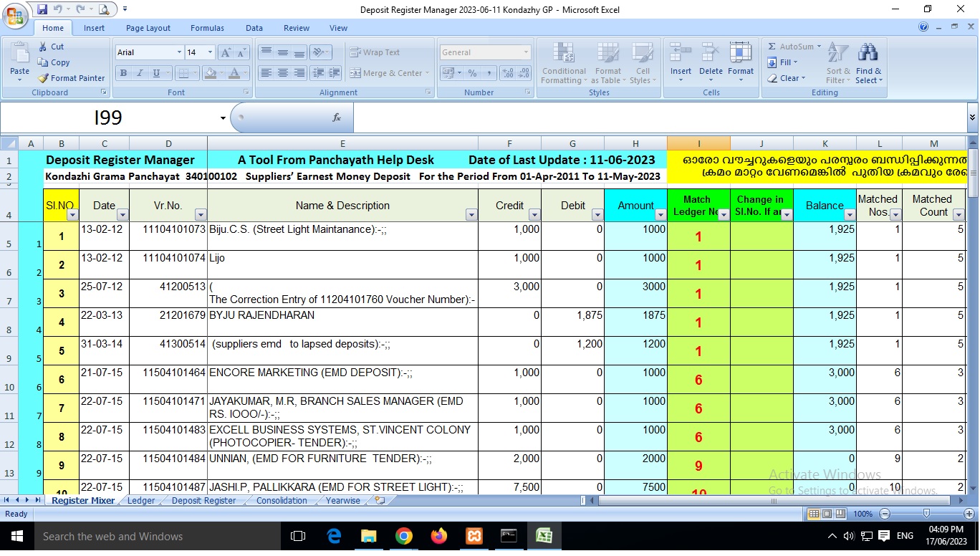Switch to Page Layout view in status bar
This screenshot has height=556, width=980.
pos(827,514)
